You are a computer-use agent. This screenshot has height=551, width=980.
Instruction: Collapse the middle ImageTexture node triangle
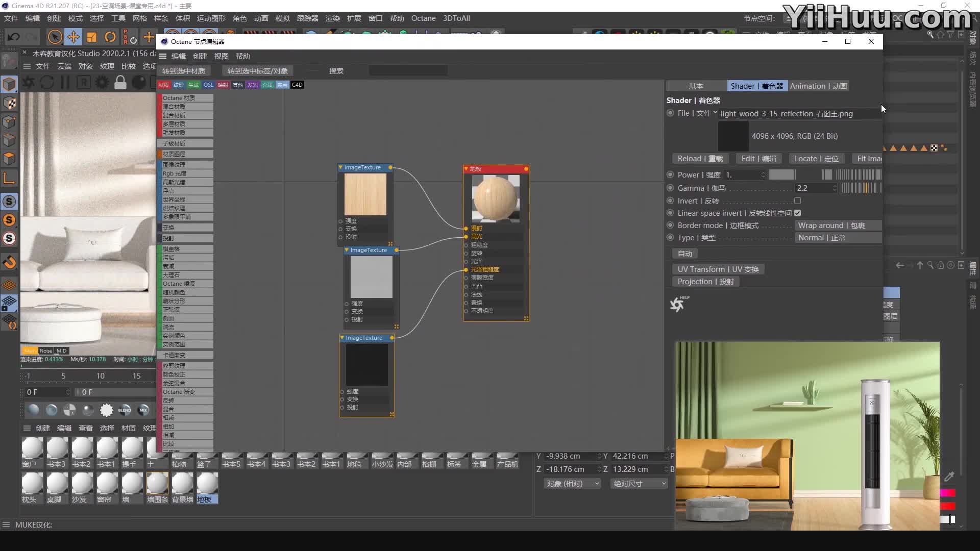pyautogui.click(x=347, y=250)
